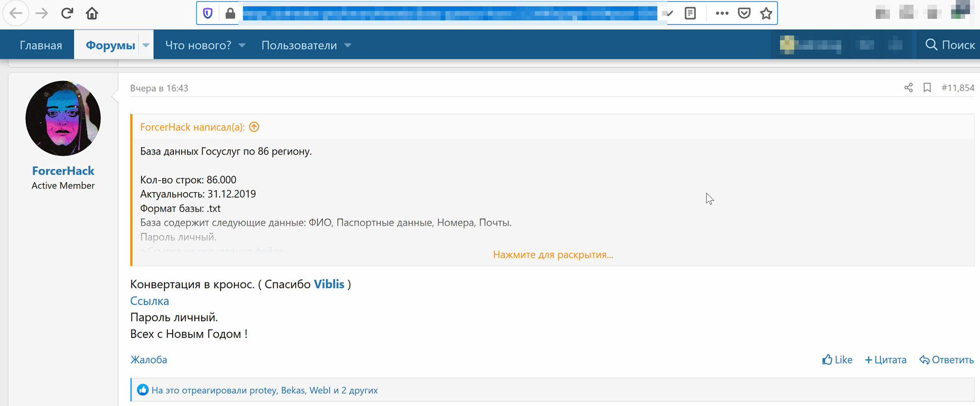Image resolution: width=980 pixels, height=406 pixels.
Task: Bookmark the forum post
Action: 927,88
